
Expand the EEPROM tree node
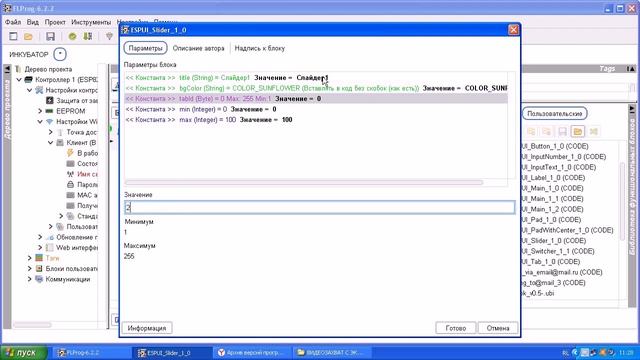pyautogui.click(x=40, y=111)
